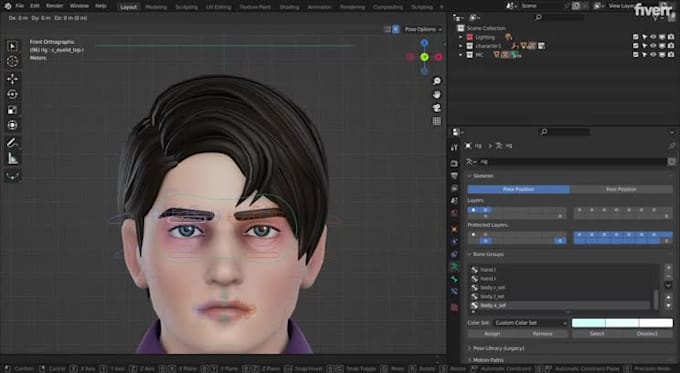Open orange Object properties tab
This screenshot has width=680, height=373.
(454, 229)
